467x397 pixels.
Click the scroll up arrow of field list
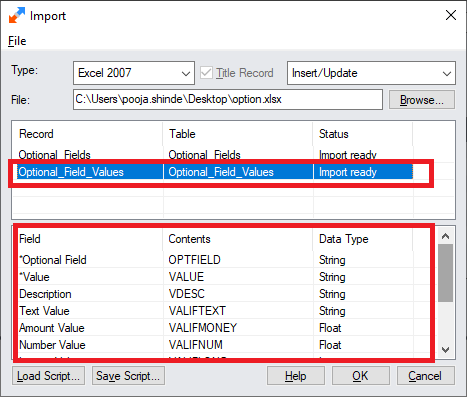[445, 236]
